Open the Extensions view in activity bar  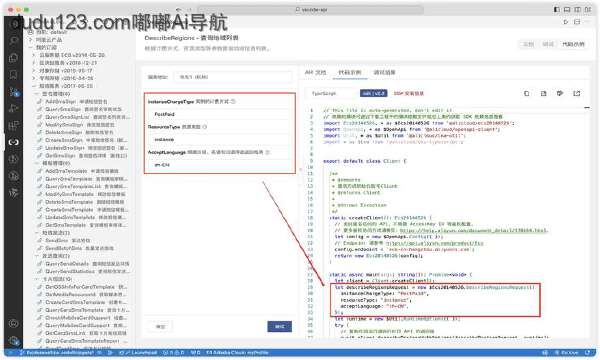pyautogui.click(x=14, y=125)
